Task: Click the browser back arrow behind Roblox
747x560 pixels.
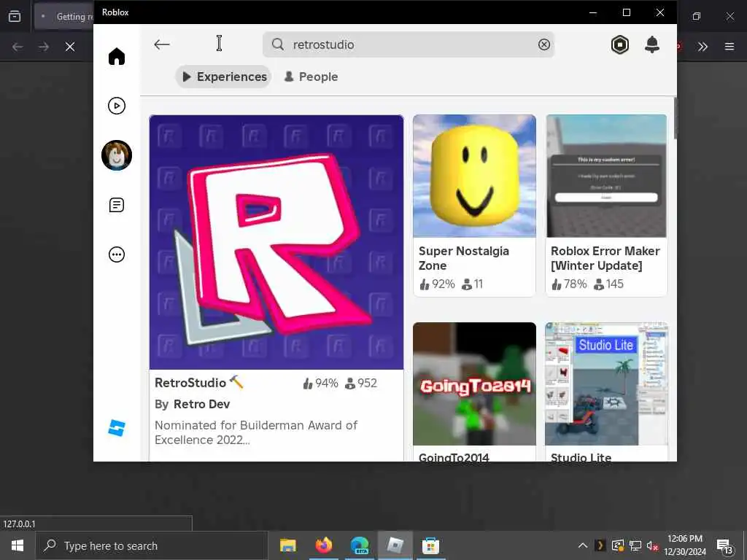Action: (x=18, y=47)
